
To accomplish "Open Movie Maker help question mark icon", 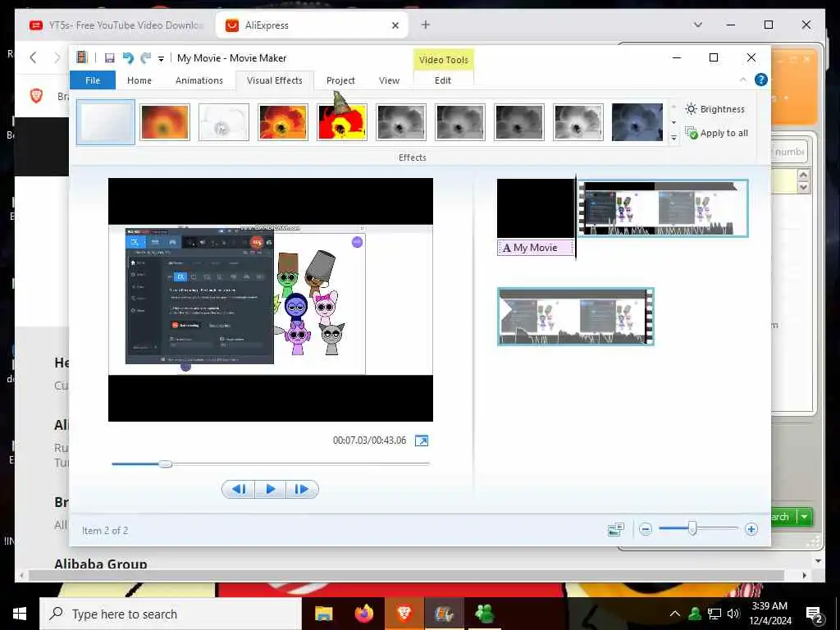I will tap(760, 80).
